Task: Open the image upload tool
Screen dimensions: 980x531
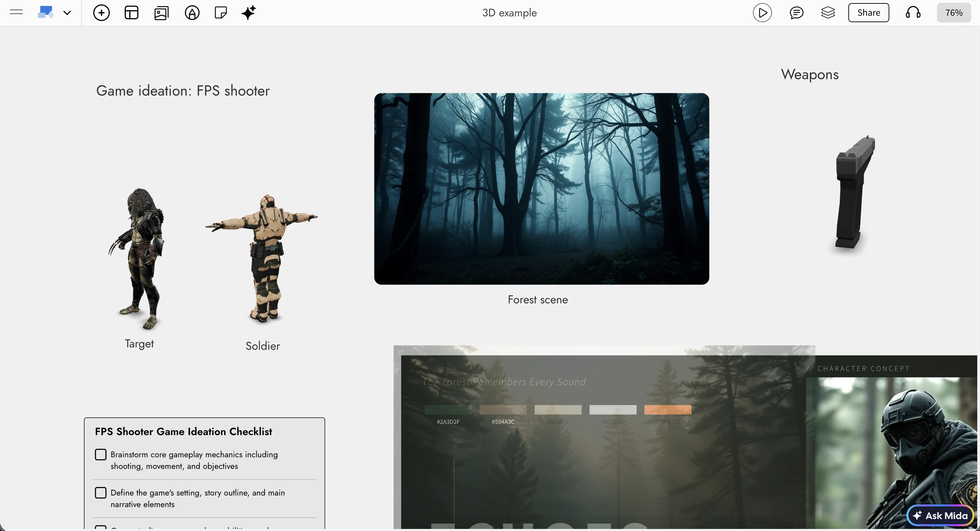Action: coord(161,12)
